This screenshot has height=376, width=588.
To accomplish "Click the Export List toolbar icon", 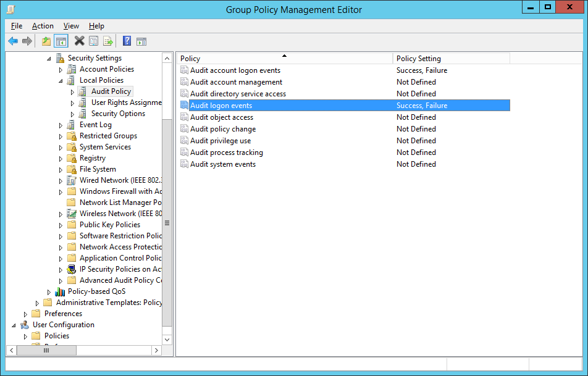I will [108, 41].
